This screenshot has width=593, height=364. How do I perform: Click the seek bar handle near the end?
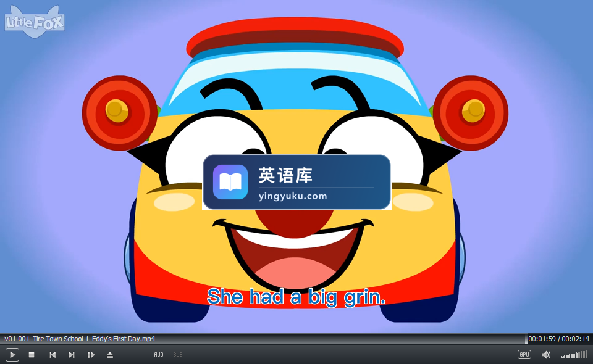pos(526,339)
